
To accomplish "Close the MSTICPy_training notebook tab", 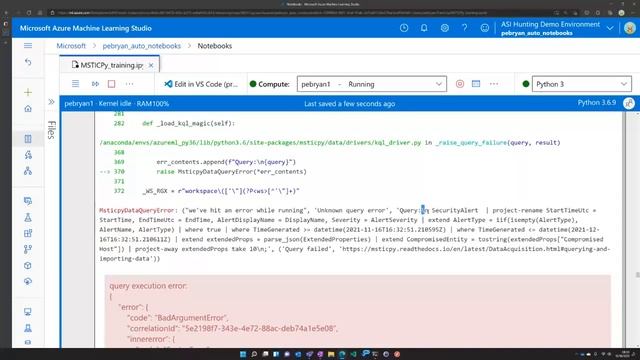I will pyautogui.click(x=151, y=65).
